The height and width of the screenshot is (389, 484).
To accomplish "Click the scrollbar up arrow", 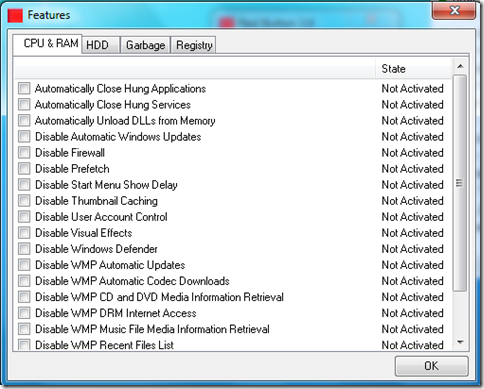I will point(460,66).
